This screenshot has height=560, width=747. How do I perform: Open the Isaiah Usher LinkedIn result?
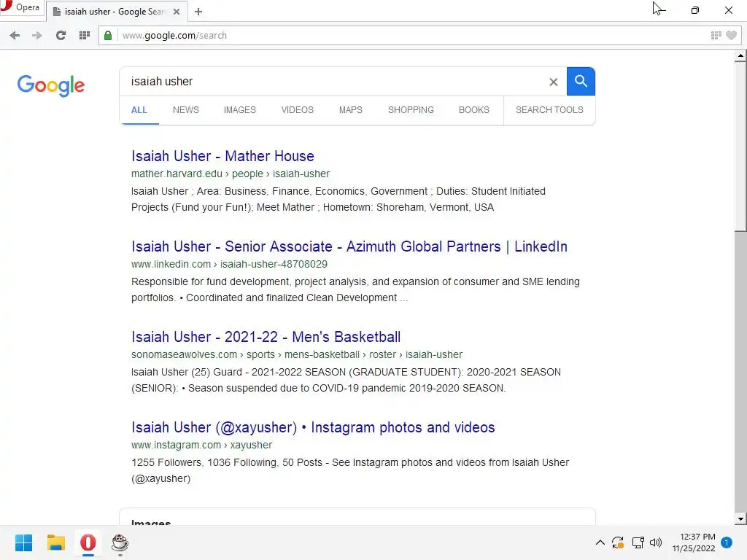point(349,246)
